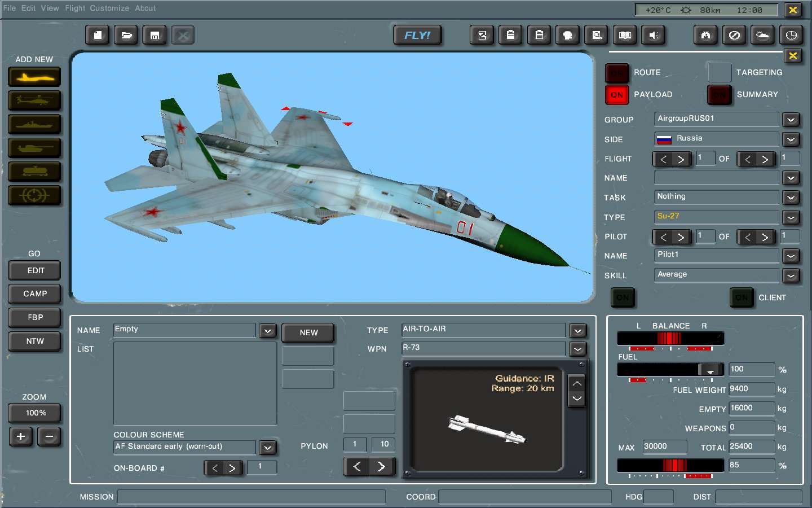Toggle the SUMMARY panel button
Image resolution: width=812 pixels, height=508 pixels.
[x=720, y=95]
